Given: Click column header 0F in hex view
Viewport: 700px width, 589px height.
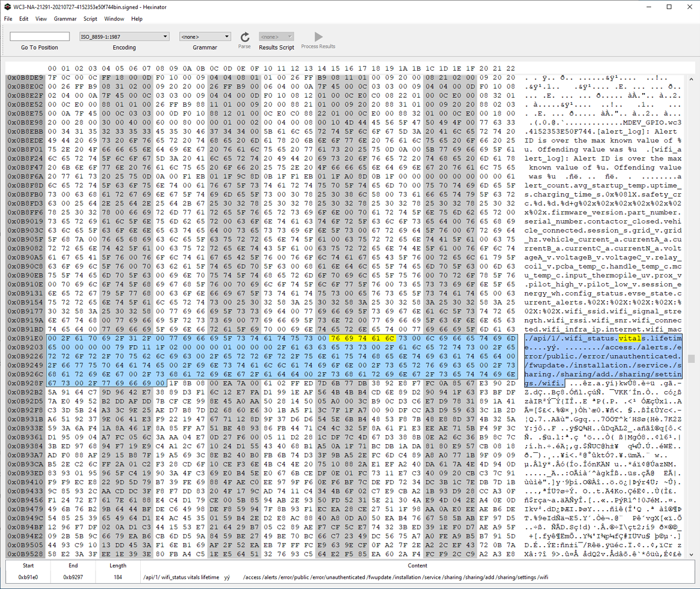Looking at the screenshot, I should pyautogui.click(x=255, y=68).
